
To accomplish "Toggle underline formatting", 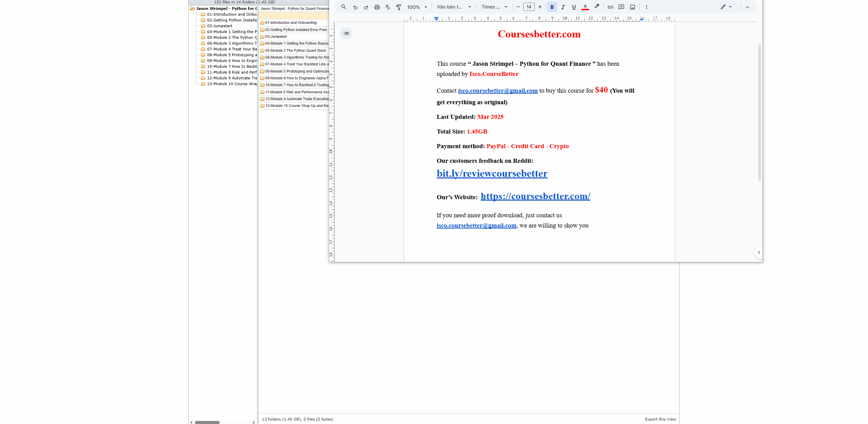I will tap(574, 7).
